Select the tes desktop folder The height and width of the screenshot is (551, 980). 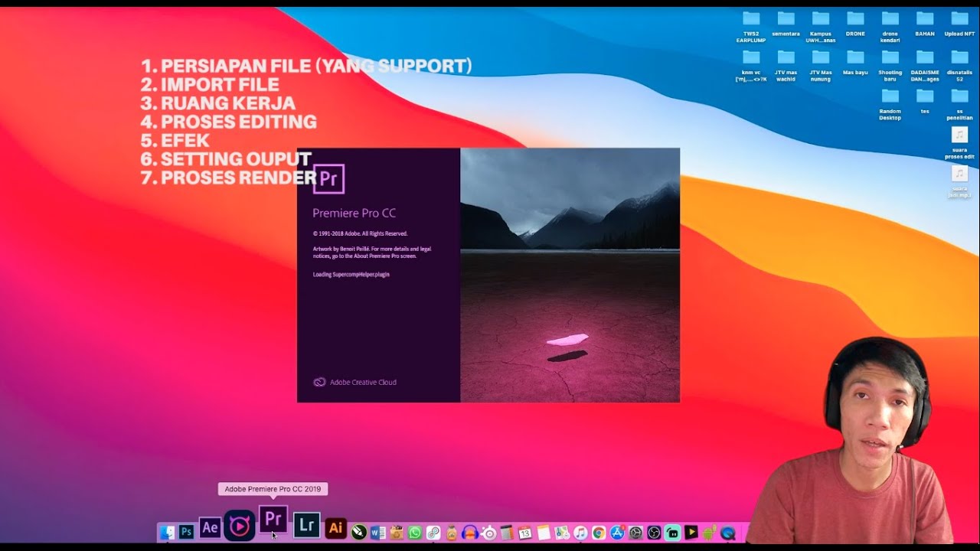point(925,101)
